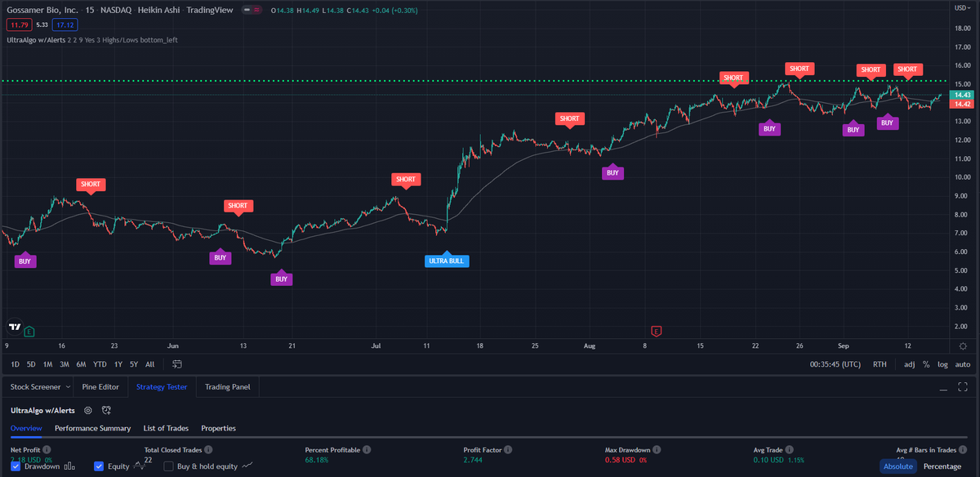Image resolution: width=980 pixels, height=477 pixels.
Task: Set chart range to 5Y
Action: tap(134, 364)
